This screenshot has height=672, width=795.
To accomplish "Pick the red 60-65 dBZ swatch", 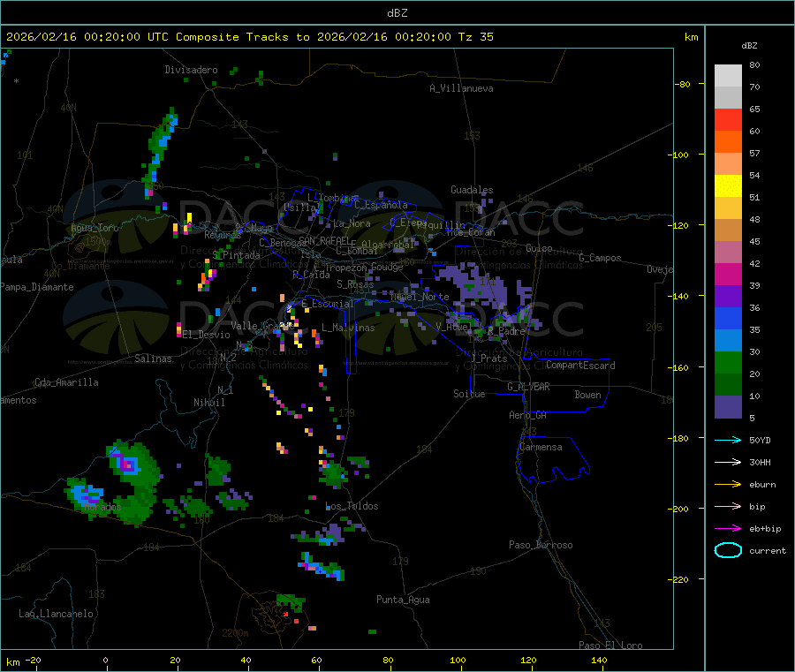I will tap(728, 119).
